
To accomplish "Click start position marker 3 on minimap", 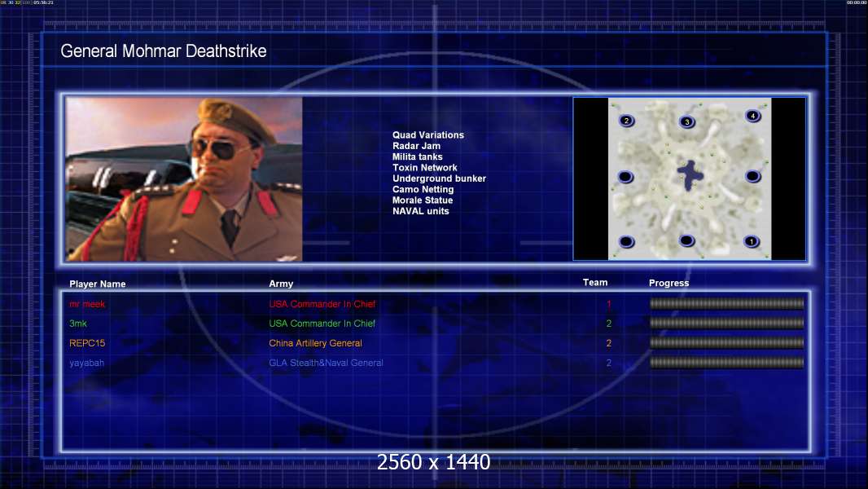I will point(686,121).
